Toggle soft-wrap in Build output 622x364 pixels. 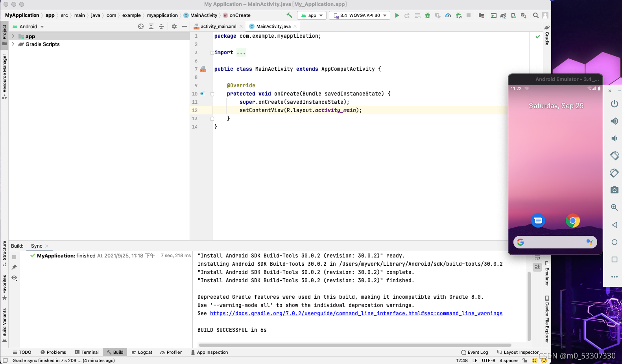[537, 257]
